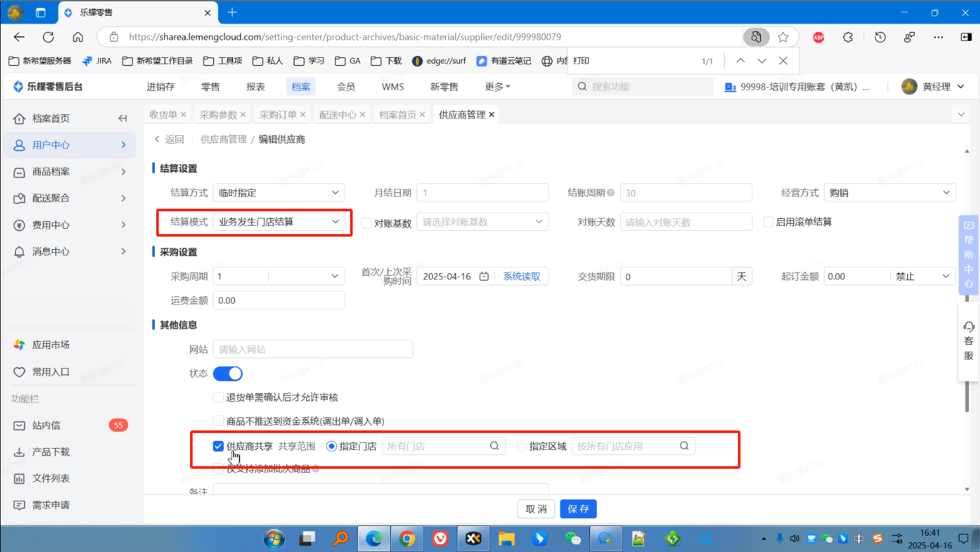The height and width of the screenshot is (552, 980).
Task: Open the 起订金额 禁止 dropdown
Action: tap(923, 276)
